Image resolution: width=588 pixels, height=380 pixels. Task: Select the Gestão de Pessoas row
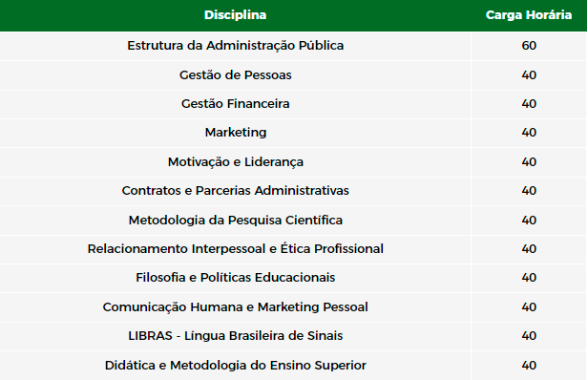coord(294,75)
